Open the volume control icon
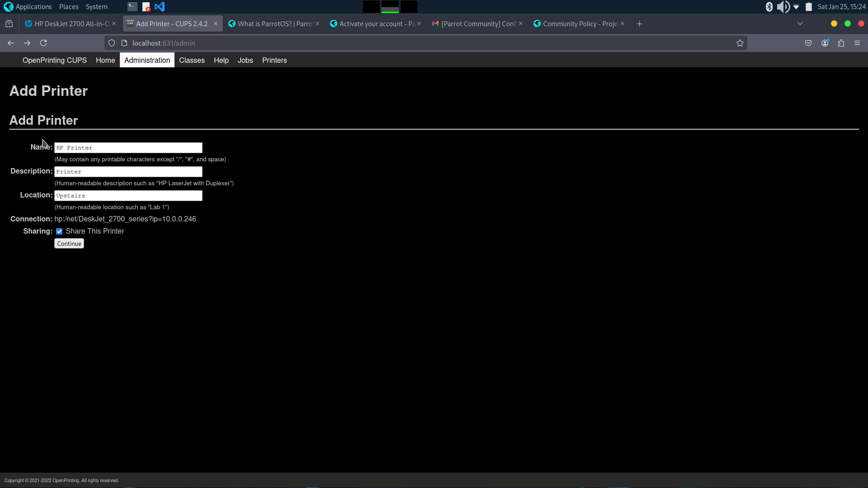 click(x=783, y=7)
